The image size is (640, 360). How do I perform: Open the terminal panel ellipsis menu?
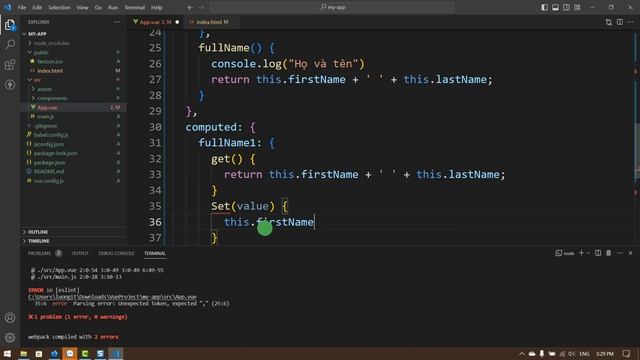(620, 253)
